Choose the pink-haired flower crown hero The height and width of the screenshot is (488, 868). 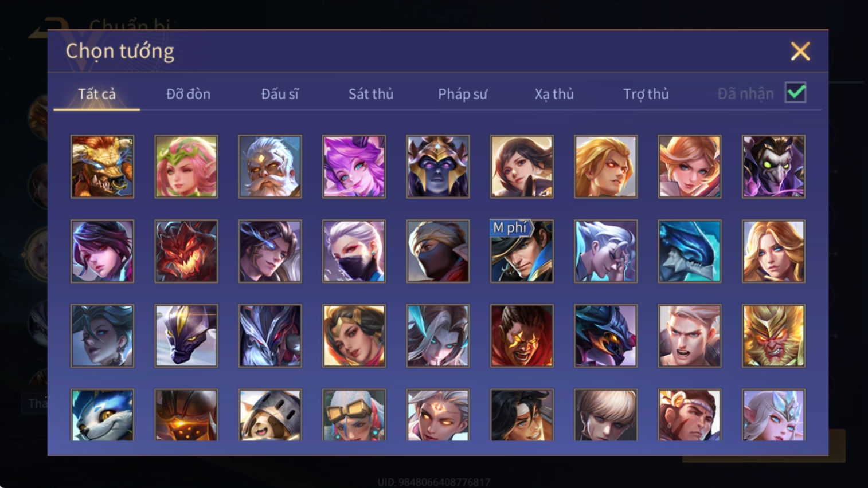click(x=186, y=167)
